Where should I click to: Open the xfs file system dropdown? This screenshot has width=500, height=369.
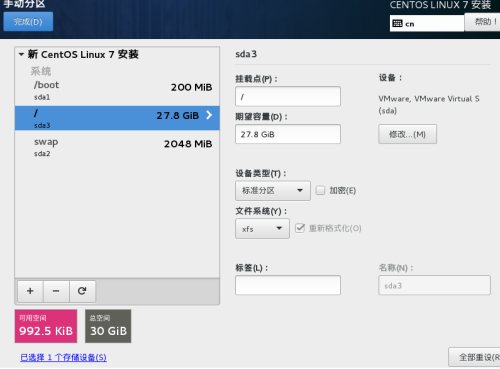click(x=262, y=229)
